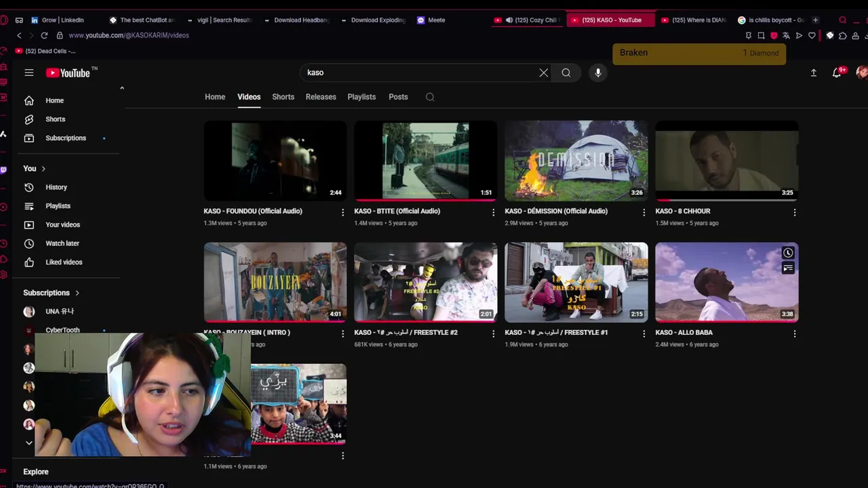Click the Braken Diamond alert banner

coord(699,54)
